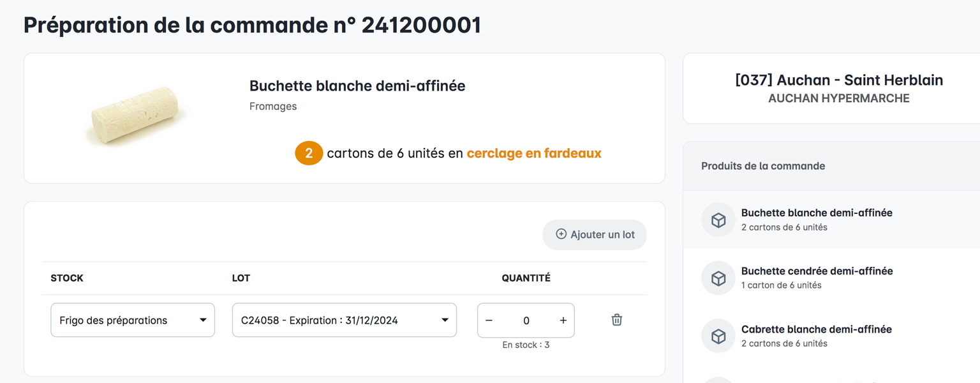Expand the lot C24058 expiration dropdown
This screenshot has width=980, height=383.
point(344,320)
